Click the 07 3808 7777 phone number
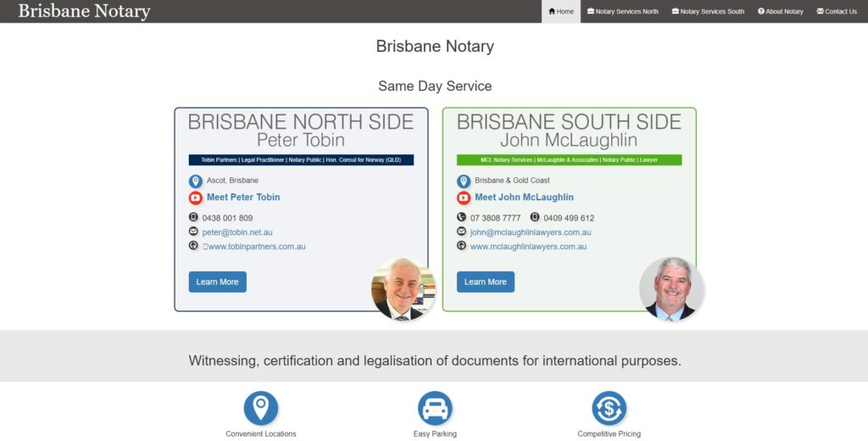Viewport: 868px width, 441px height. point(495,218)
